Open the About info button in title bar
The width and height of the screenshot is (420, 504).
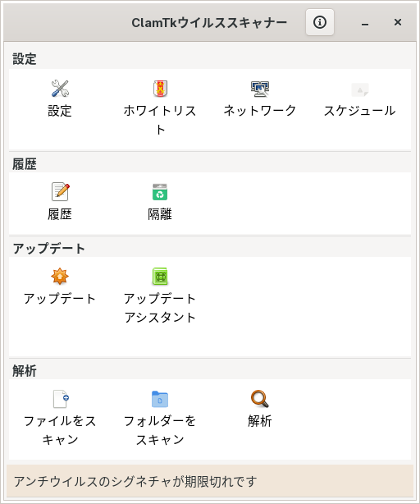pyautogui.click(x=320, y=22)
